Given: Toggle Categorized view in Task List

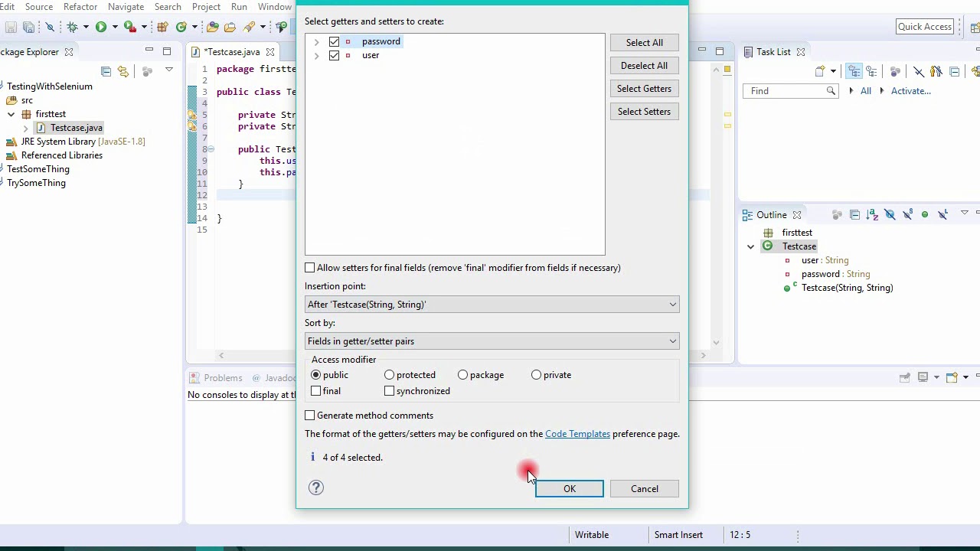Looking at the screenshot, I should tap(854, 71).
